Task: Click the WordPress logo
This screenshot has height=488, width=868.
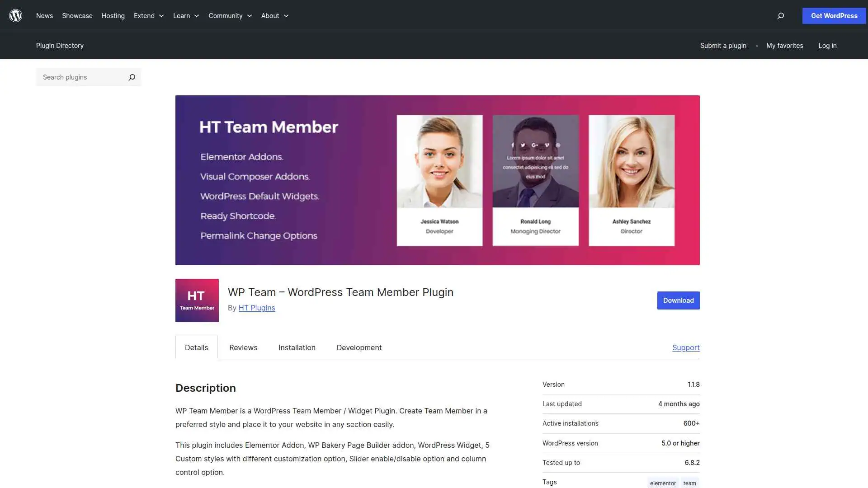Action: (x=15, y=15)
